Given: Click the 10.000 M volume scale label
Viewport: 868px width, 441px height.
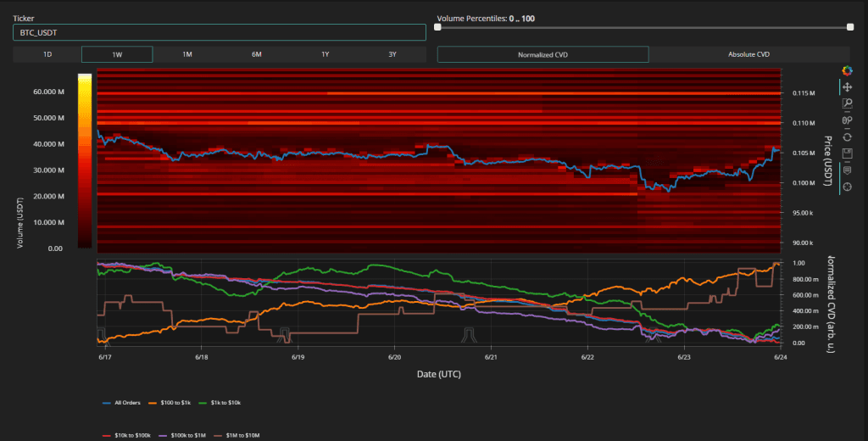Looking at the screenshot, I should (48, 222).
